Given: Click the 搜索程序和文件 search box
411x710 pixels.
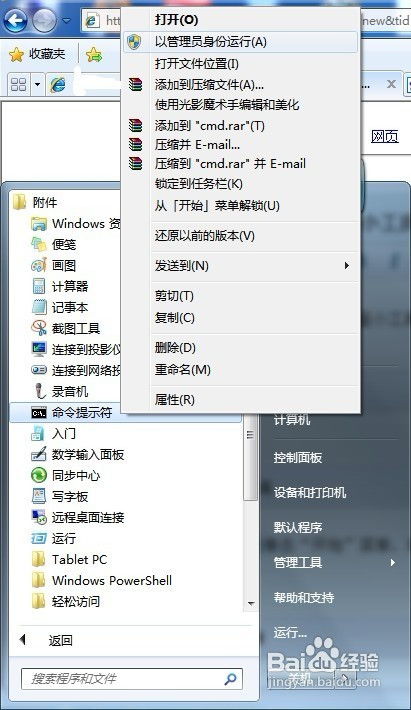Looking at the screenshot, I should pos(132,678).
